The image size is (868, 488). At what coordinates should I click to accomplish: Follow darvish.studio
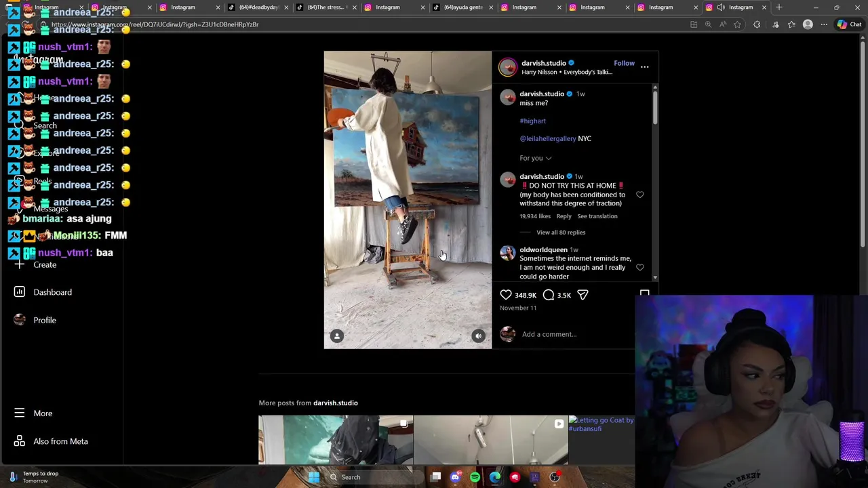pyautogui.click(x=624, y=63)
